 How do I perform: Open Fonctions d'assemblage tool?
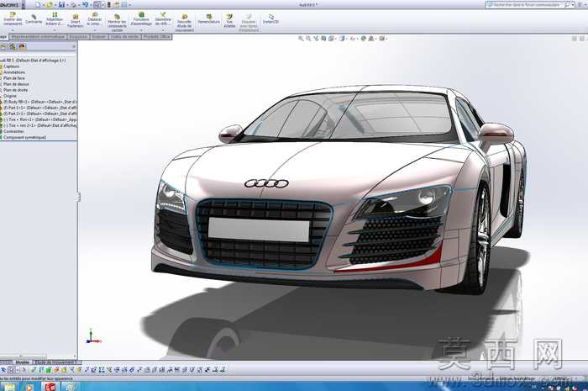[141, 18]
